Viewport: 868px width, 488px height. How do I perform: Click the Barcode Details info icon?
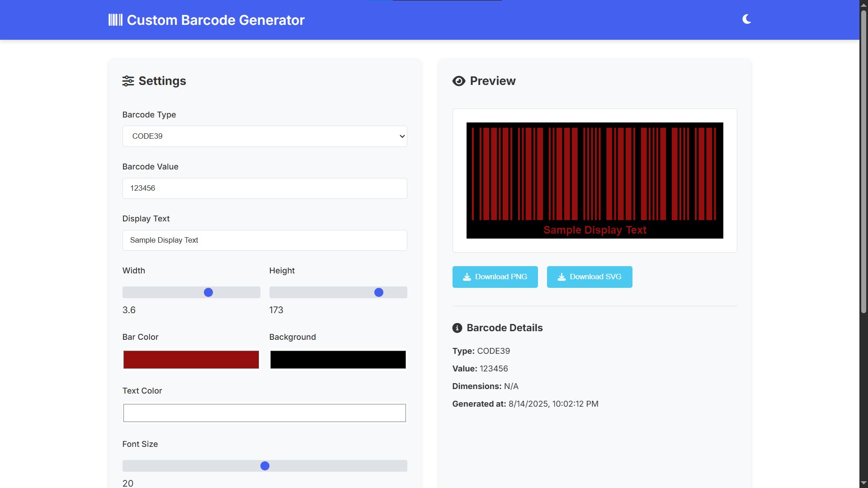tap(457, 328)
